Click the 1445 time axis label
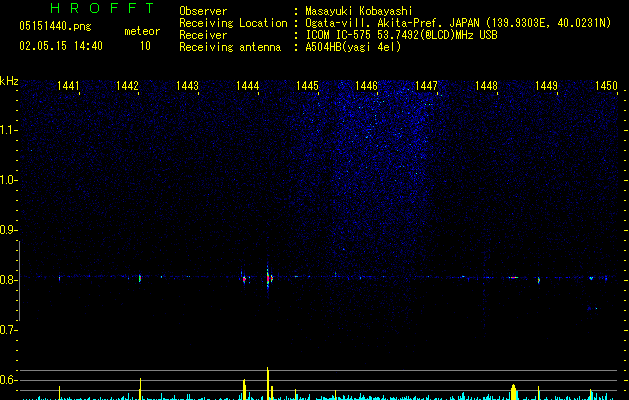Image resolution: width=629 pixels, height=400 pixels. pyautogui.click(x=307, y=86)
